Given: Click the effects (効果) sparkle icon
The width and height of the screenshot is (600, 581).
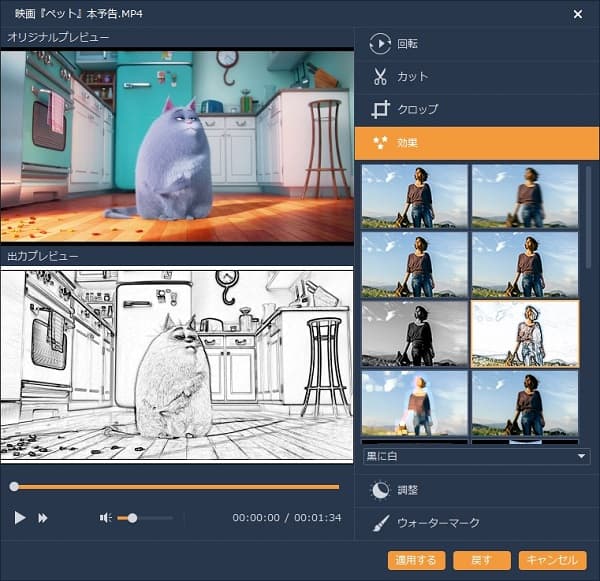Looking at the screenshot, I should (380, 143).
